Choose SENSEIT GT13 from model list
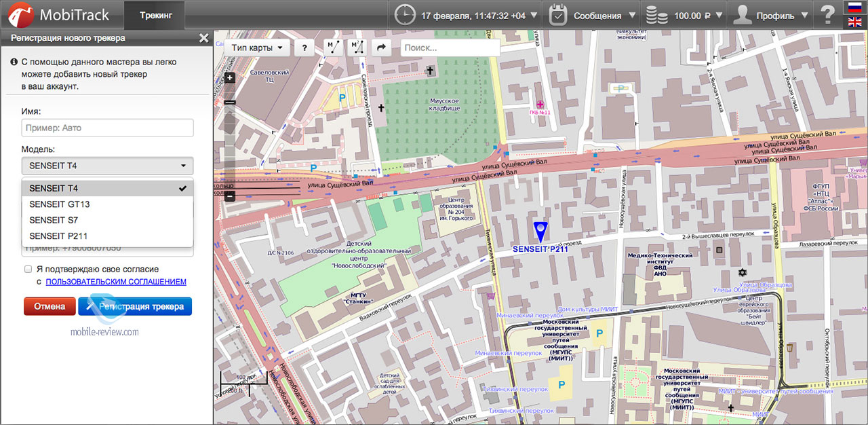 [x=60, y=204]
